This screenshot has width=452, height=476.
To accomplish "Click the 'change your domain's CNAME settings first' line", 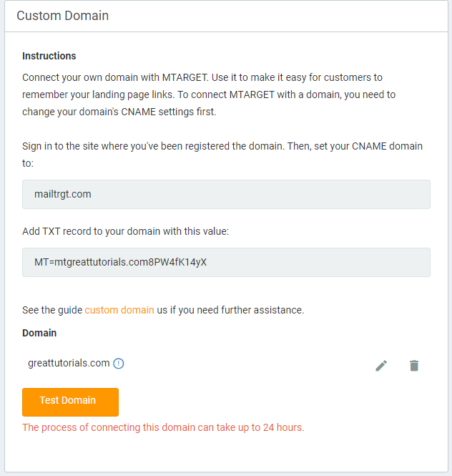I will pyautogui.click(x=118, y=112).
